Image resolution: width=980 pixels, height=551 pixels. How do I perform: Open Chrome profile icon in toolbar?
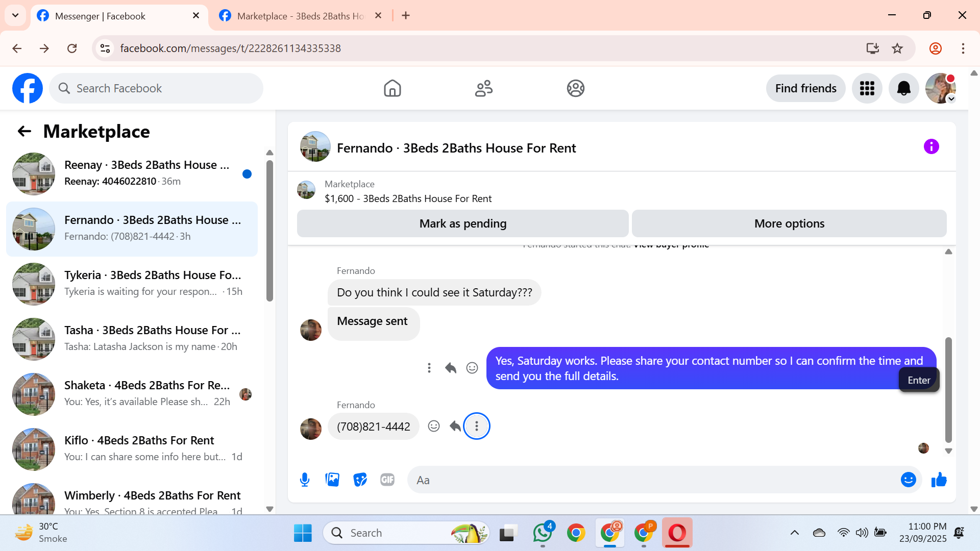coord(936,48)
